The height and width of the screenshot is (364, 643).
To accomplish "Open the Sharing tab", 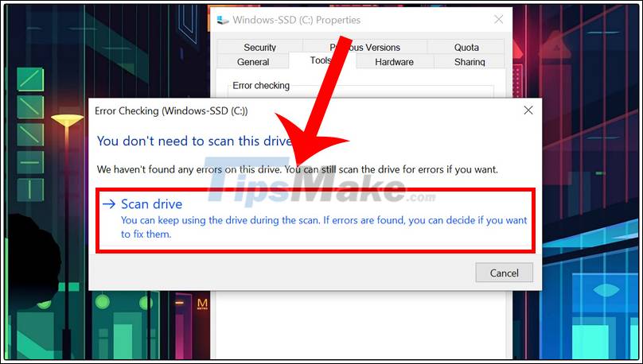I will (470, 62).
